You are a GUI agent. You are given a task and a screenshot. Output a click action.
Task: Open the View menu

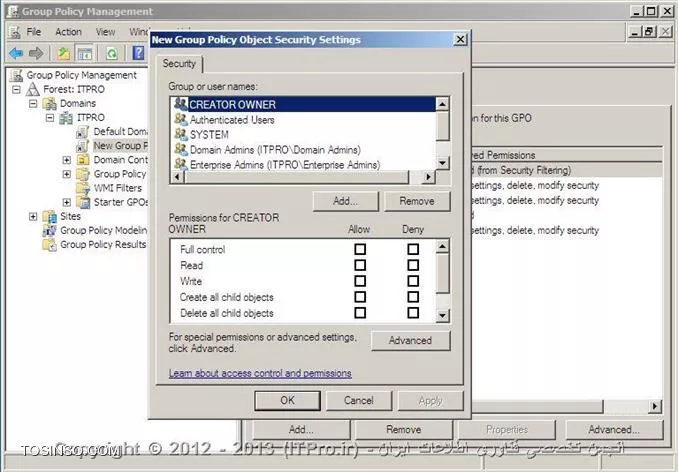point(106,32)
